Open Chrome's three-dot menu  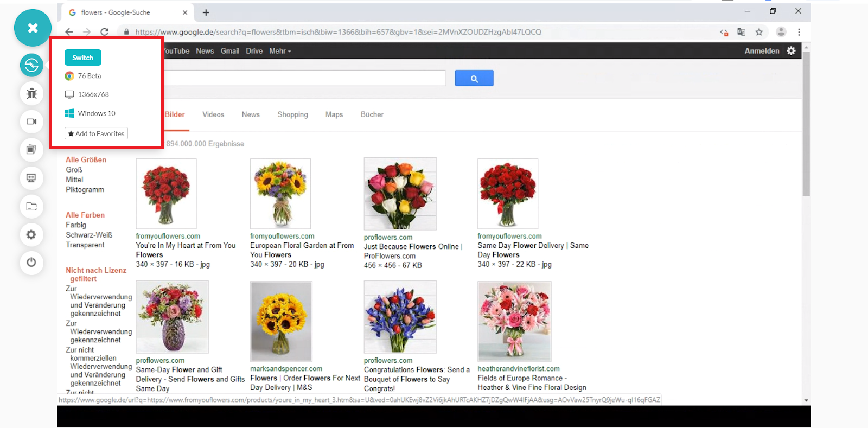point(799,32)
